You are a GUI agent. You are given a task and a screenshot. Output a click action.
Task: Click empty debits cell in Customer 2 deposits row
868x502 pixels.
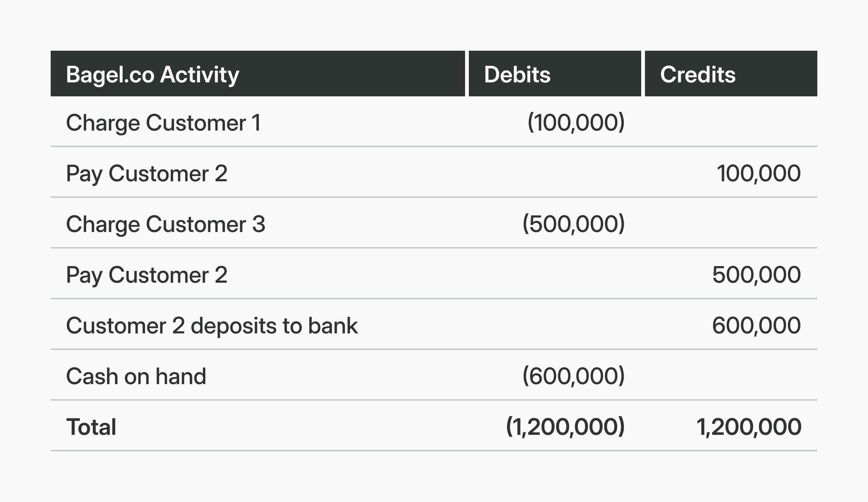555,325
